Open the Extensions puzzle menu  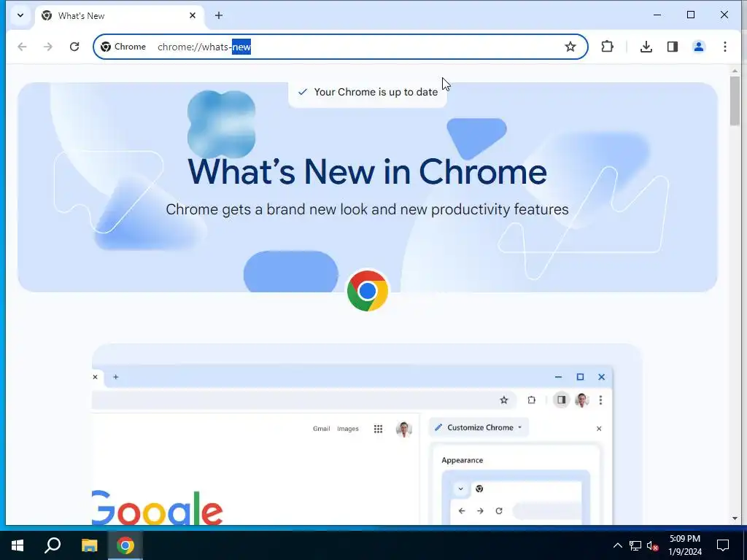pos(608,47)
